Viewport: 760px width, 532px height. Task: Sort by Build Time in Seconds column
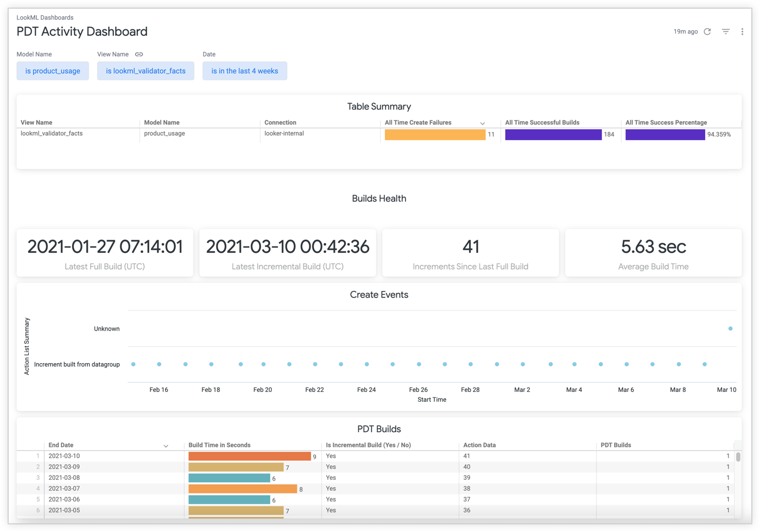[219, 445]
